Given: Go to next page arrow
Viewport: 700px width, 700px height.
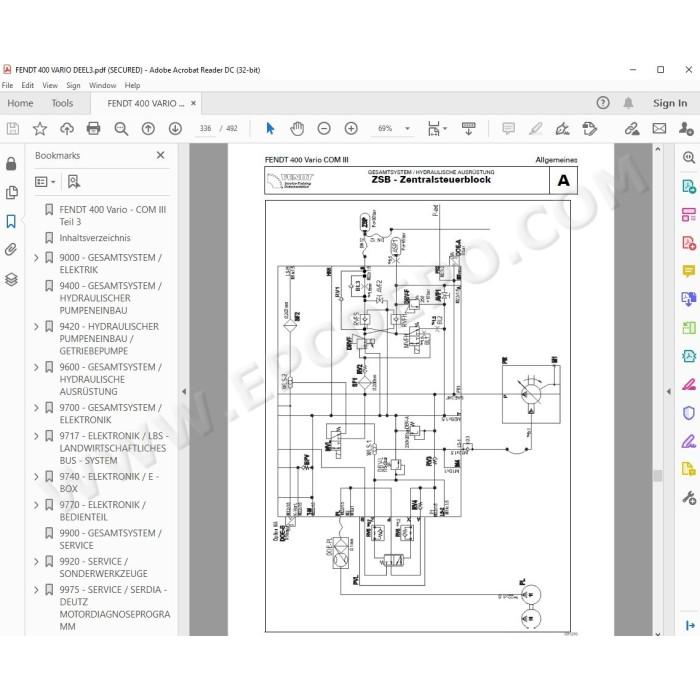Looking at the screenshot, I should pyautogui.click(x=175, y=129).
